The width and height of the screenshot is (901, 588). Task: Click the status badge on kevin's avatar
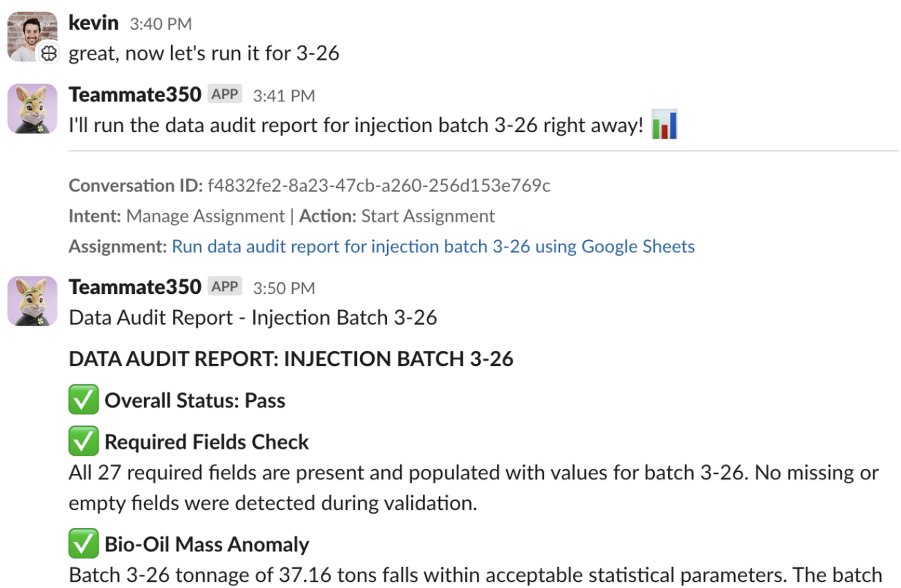pyautogui.click(x=49, y=53)
